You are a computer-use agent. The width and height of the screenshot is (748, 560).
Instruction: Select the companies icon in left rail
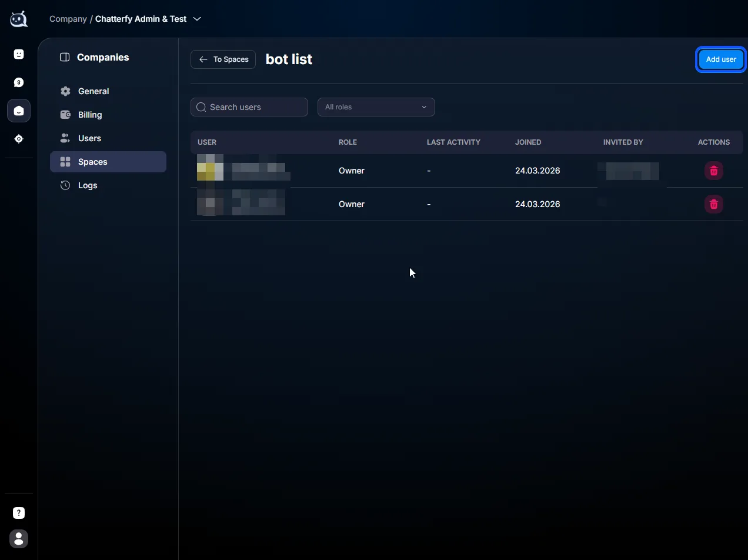(x=19, y=111)
